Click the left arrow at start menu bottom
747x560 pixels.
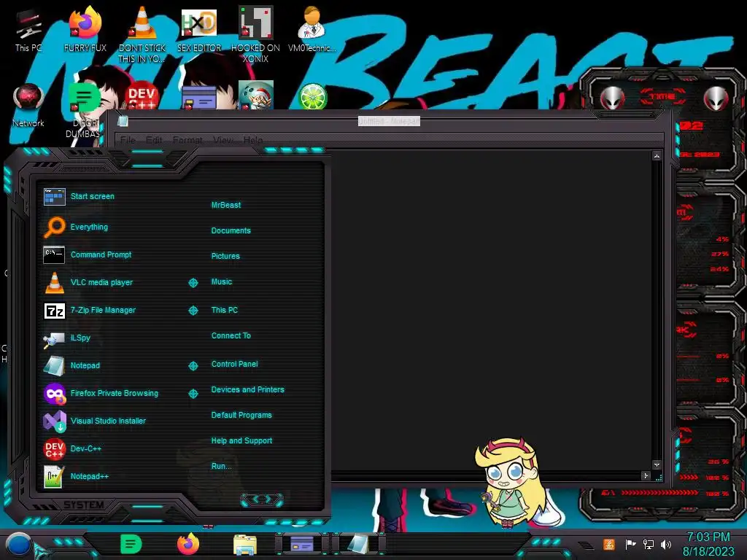(255, 499)
